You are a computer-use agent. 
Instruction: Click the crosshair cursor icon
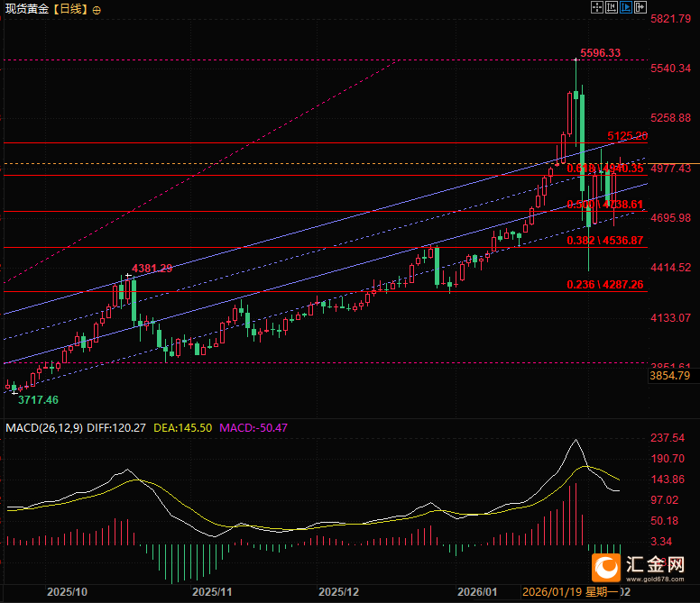click(x=597, y=7)
